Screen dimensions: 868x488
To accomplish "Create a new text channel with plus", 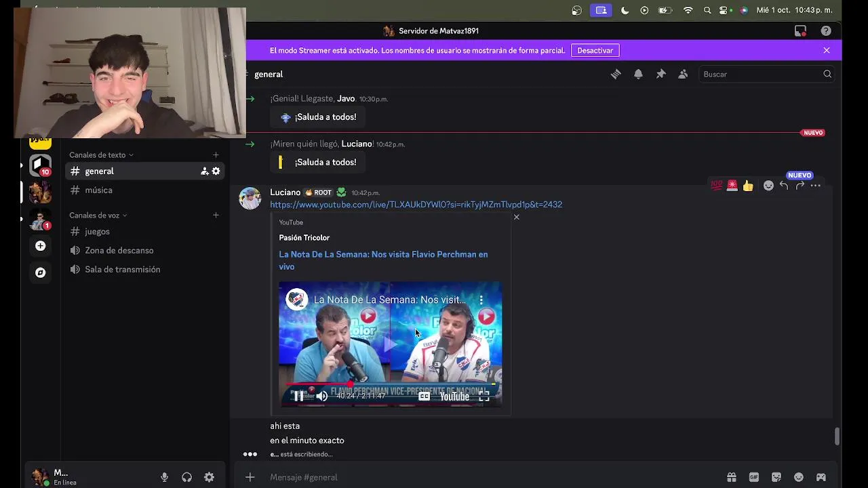I will tap(216, 155).
